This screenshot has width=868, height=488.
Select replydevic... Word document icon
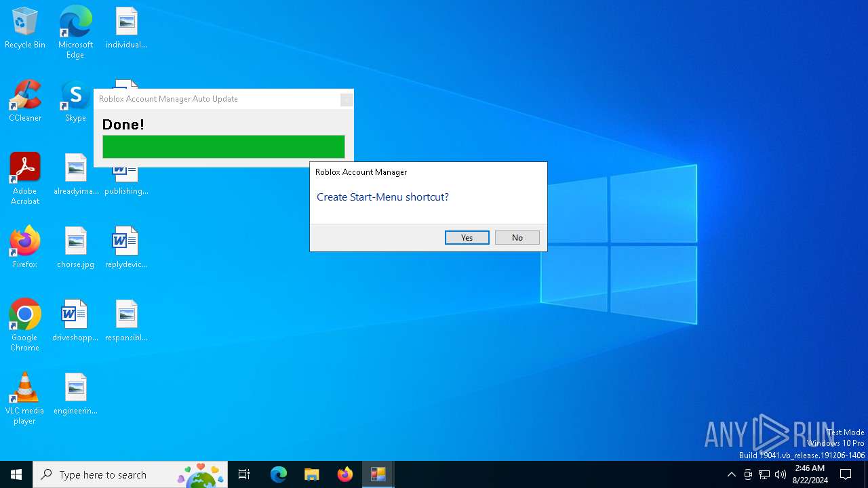(126, 248)
